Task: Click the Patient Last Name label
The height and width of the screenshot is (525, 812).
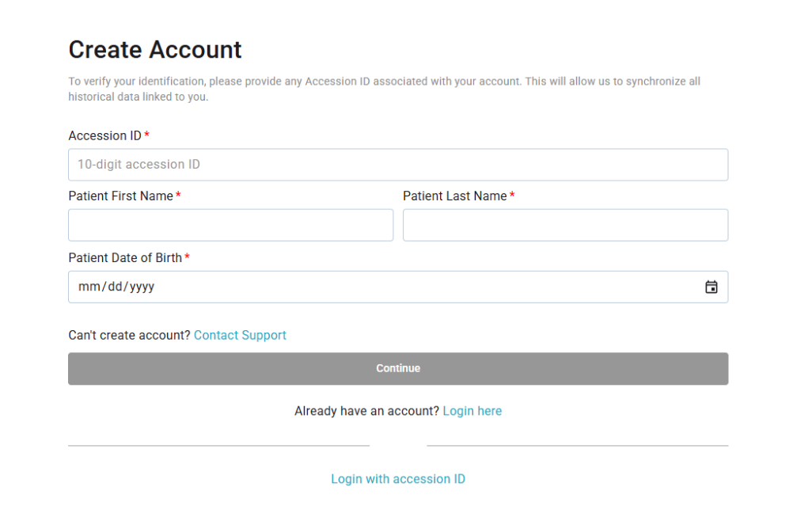Action: (454, 196)
